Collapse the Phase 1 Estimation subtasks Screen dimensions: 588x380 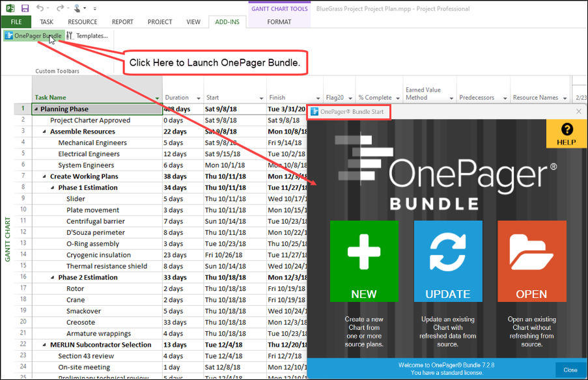coord(52,187)
